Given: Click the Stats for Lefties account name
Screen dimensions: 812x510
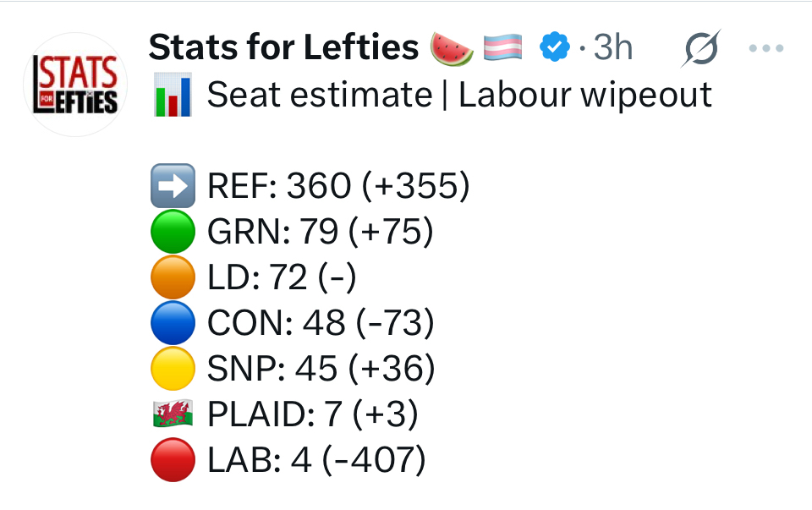Looking at the screenshot, I should point(283,48).
